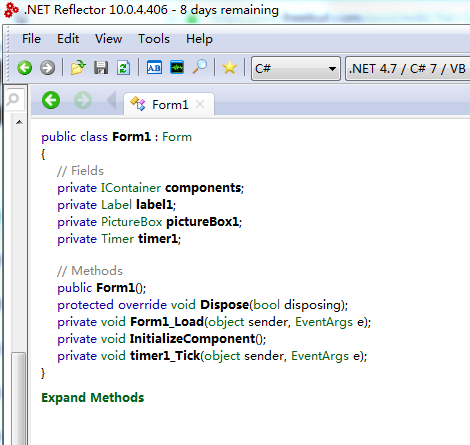Click the Refresh icon in toolbar
470x445 pixels.
click(x=123, y=68)
